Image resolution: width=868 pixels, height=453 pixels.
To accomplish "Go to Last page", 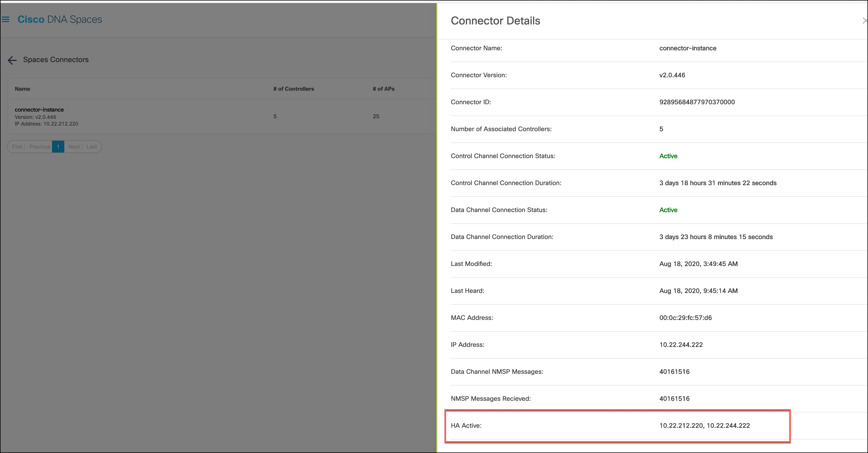I will 91,147.
